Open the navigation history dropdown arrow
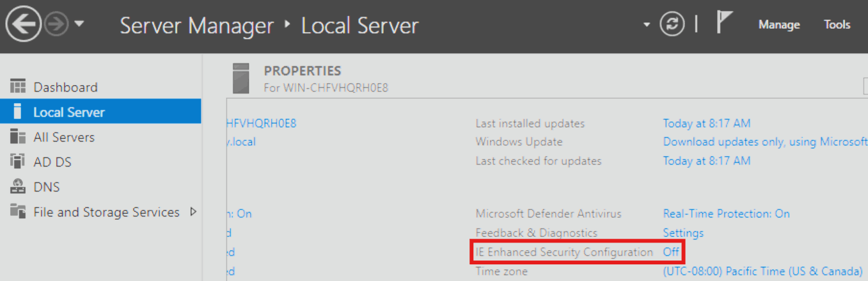Image resolution: width=868 pixels, height=281 pixels. pos(79,25)
